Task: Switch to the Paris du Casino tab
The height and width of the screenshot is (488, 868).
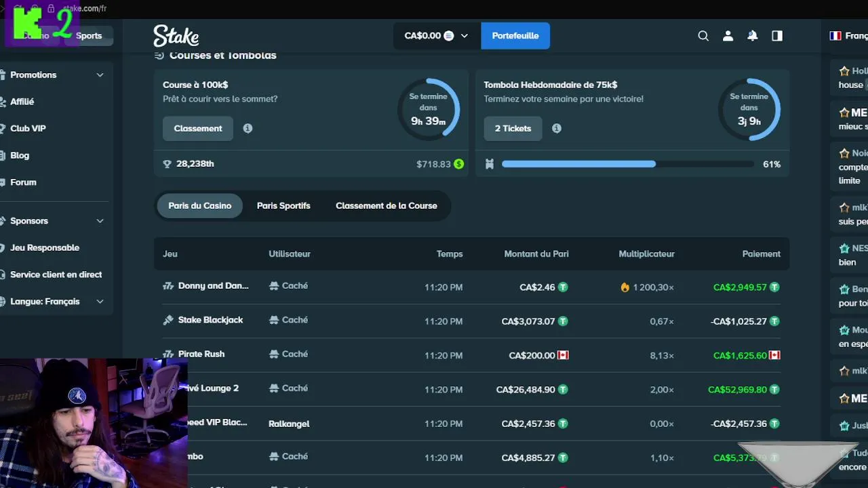Action: [200, 205]
